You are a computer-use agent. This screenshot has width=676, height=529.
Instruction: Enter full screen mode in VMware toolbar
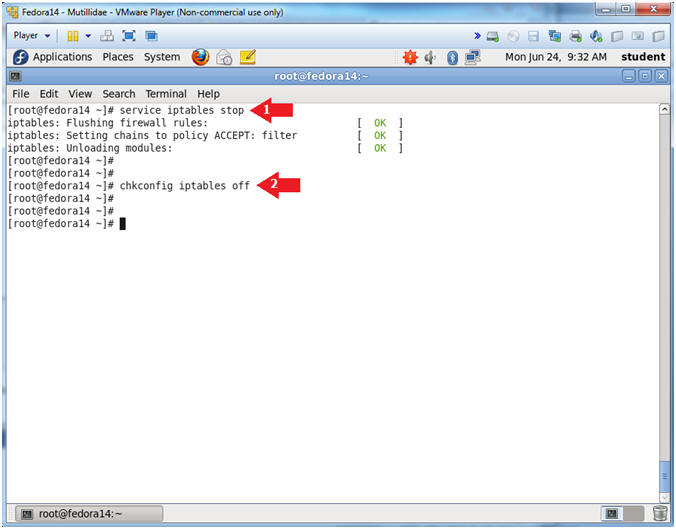coord(129,36)
